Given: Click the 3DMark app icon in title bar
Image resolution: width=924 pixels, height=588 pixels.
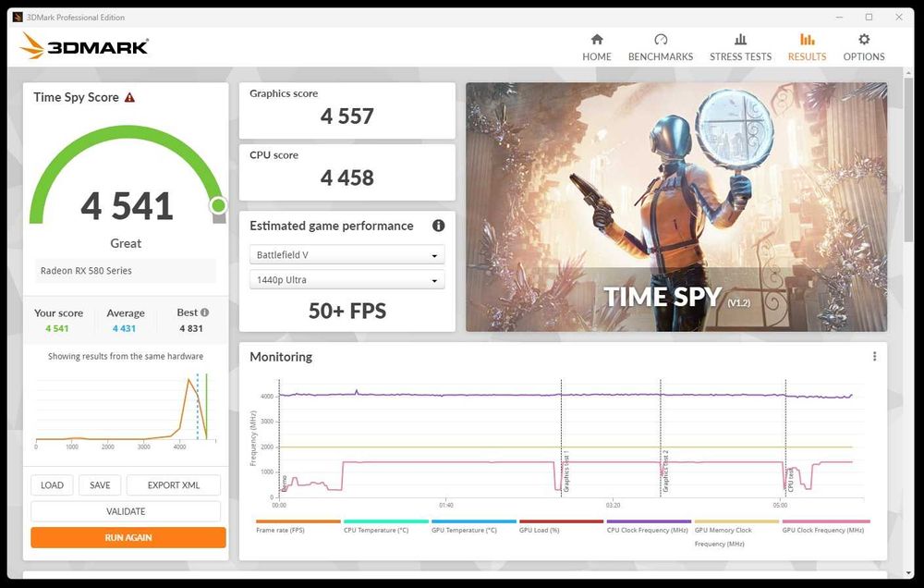Looking at the screenshot, I should coord(18,17).
